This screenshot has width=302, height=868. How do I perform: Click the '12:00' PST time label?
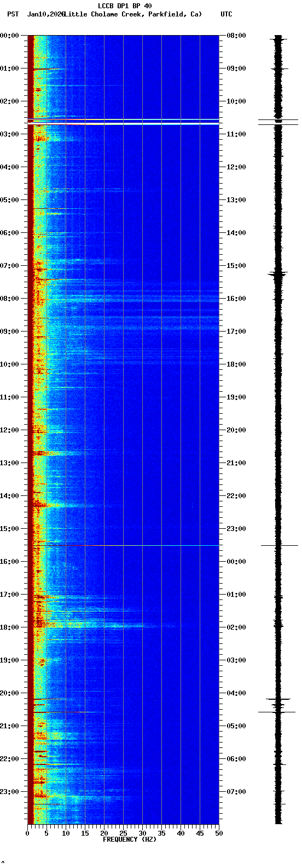tap(9, 430)
